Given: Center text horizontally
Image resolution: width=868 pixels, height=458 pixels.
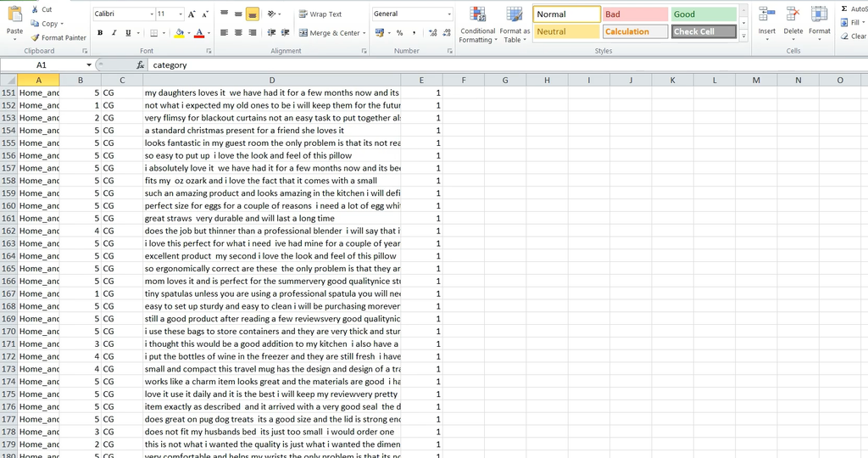Looking at the screenshot, I should 238,33.
